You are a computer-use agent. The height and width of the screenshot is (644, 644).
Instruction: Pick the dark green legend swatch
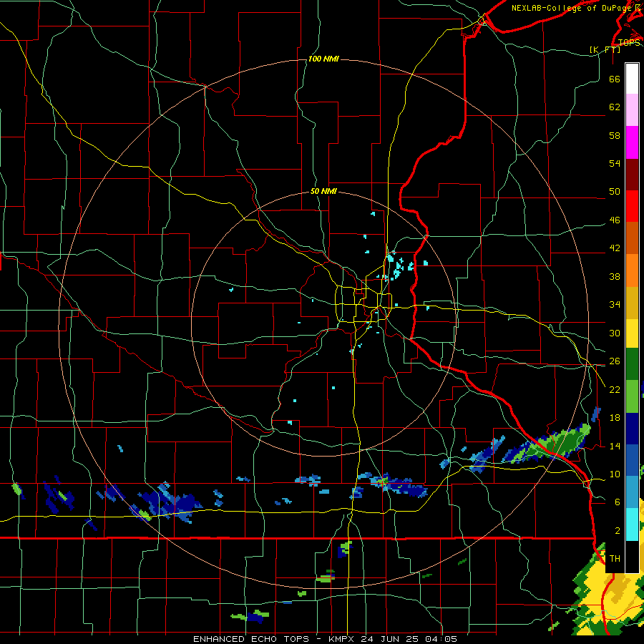point(632,364)
